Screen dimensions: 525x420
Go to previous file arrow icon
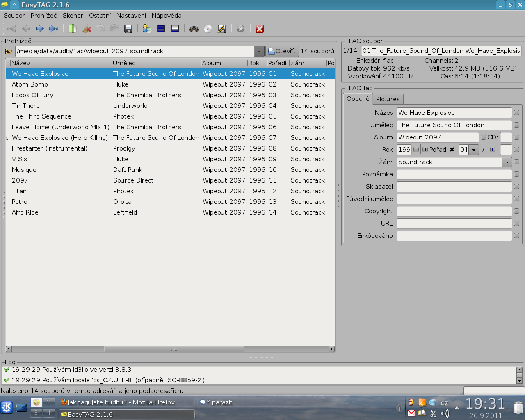point(26,29)
